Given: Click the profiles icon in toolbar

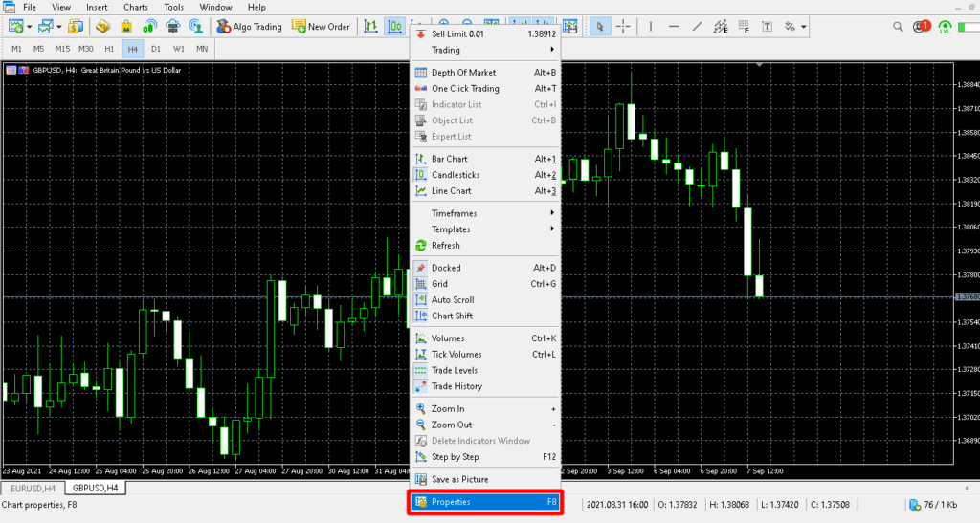Looking at the screenshot, I should (45, 27).
